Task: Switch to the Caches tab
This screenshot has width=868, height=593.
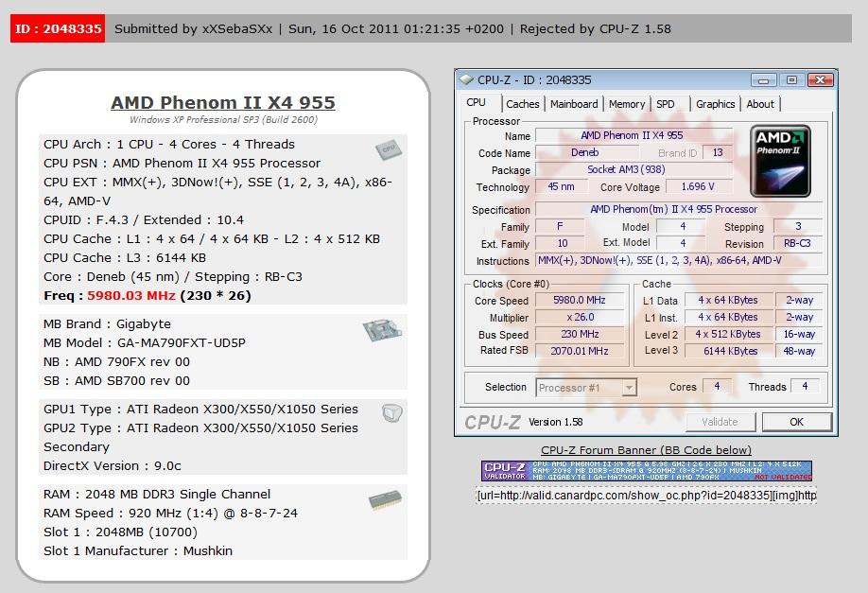Action: 522,104
